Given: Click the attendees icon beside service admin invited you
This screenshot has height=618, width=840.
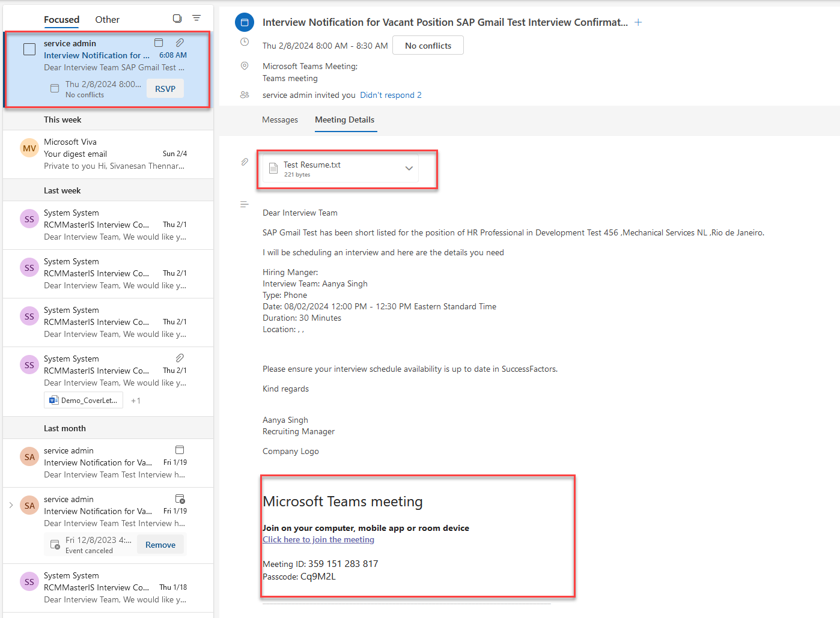Looking at the screenshot, I should [x=245, y=95].
